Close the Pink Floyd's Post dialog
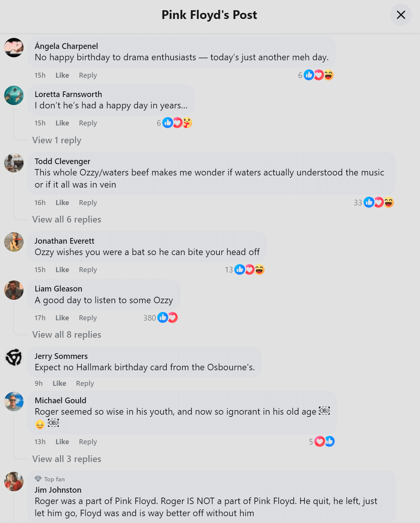Screen dimensions: 420x523 pyautogui.click(x=401, y=15)
